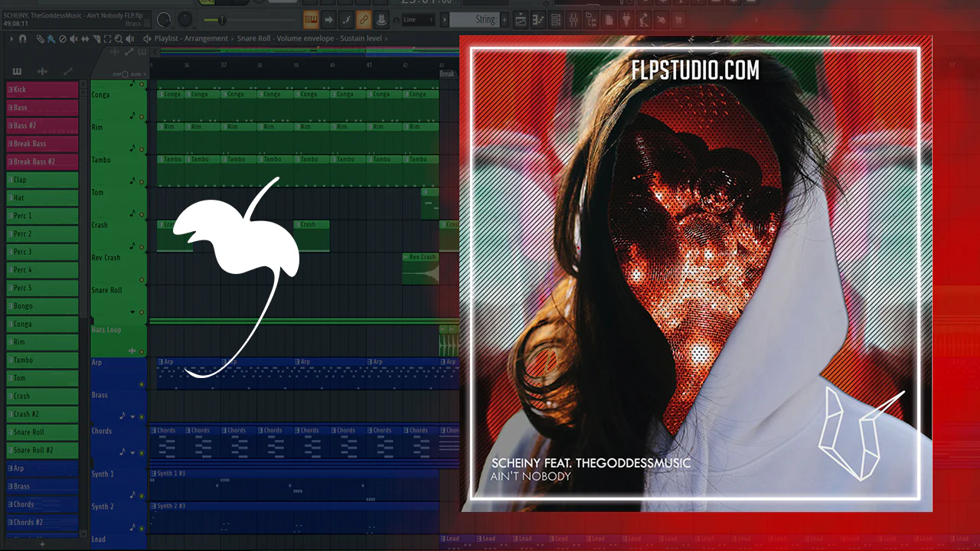Select the Delete tool in playlist toolbar
This screenshot has width=980, height=551.
(x=62, y=38)
